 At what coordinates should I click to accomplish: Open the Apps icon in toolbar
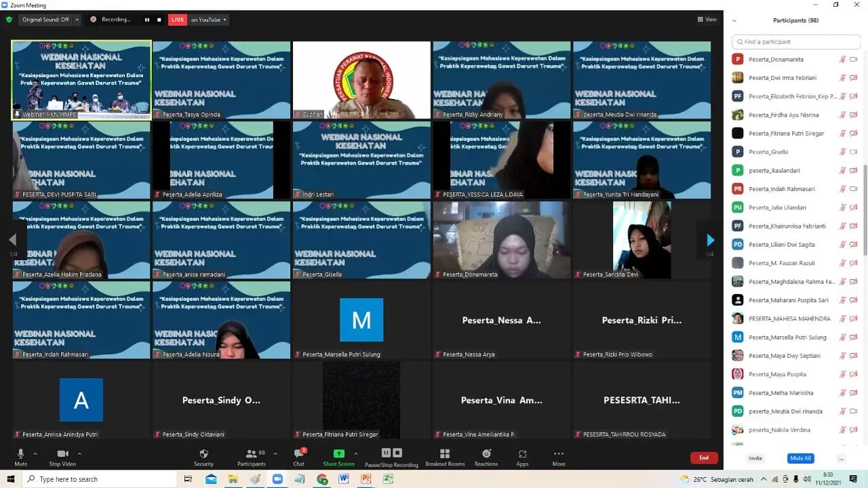(x=522, y=454)
